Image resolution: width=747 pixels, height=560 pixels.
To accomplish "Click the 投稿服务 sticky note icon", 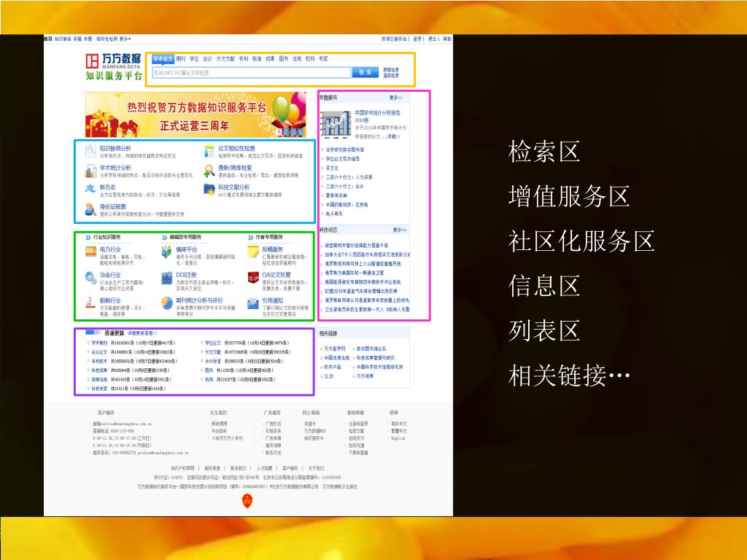I will pos(253,252).
